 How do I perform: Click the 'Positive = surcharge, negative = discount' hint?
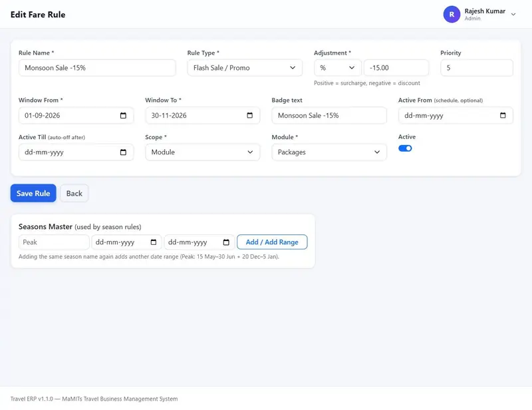coord(367,83)
